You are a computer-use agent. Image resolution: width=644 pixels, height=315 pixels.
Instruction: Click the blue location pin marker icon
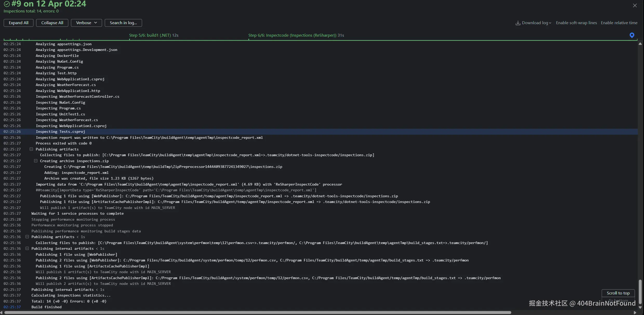(632, 35)
